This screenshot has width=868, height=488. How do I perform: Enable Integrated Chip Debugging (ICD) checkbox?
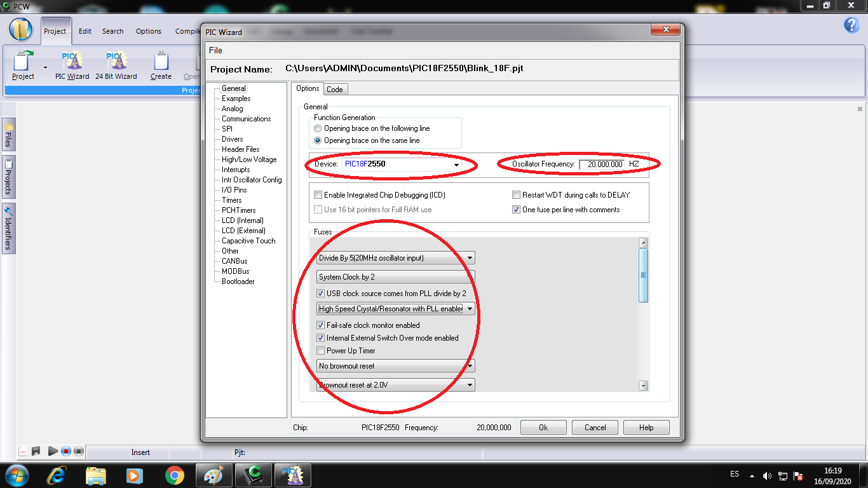click(318, 195)
